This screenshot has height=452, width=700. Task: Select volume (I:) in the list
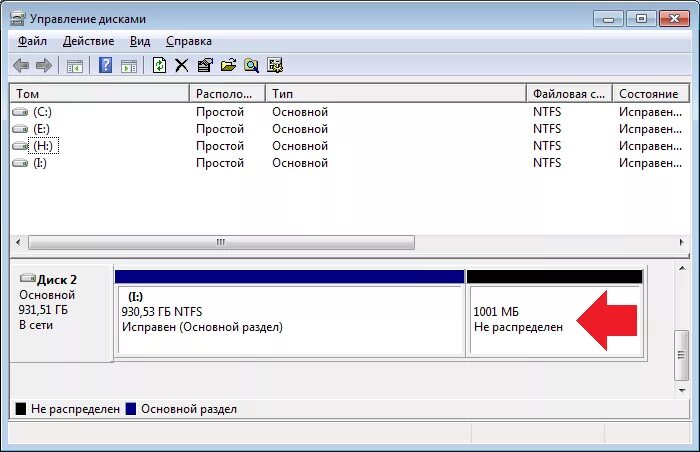coord(40,163)
